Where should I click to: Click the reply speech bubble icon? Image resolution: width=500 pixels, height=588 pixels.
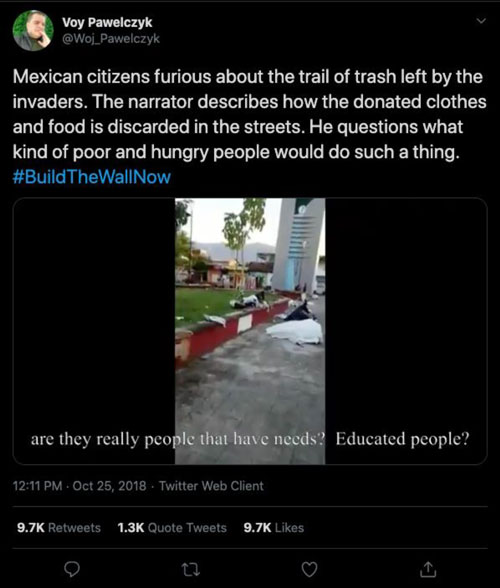click(72, 570)
